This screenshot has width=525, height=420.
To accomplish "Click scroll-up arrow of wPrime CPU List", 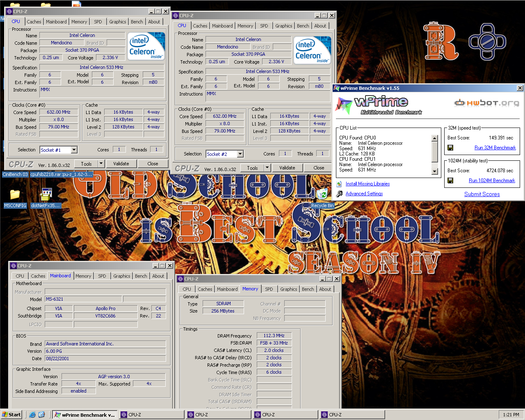I will [435, 138].
